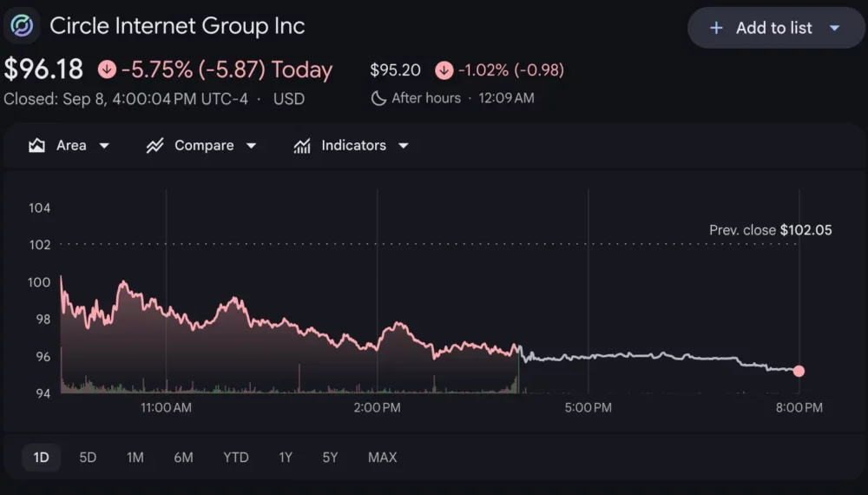868x495 pixels.
Task: Click the 11:00 AM axis label
Action: tap(166, 407)
